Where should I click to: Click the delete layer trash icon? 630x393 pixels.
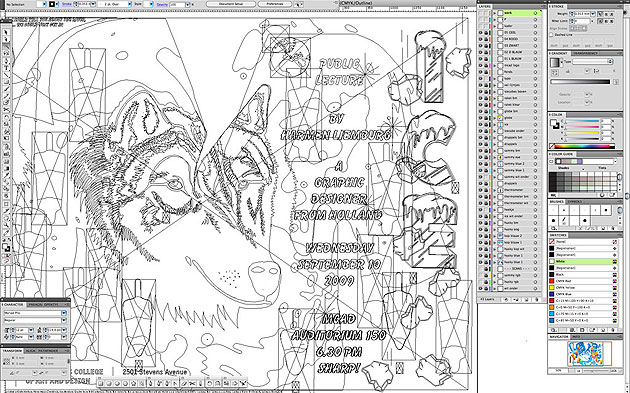537,299
